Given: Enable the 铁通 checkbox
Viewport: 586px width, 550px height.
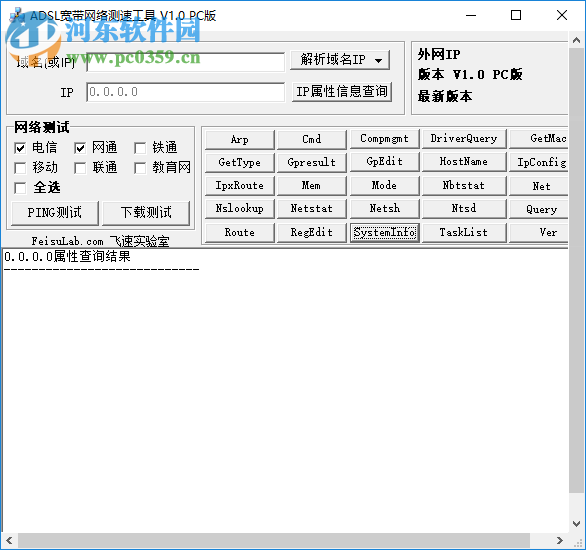Looking at the screenshot, I should coord(140,148).
